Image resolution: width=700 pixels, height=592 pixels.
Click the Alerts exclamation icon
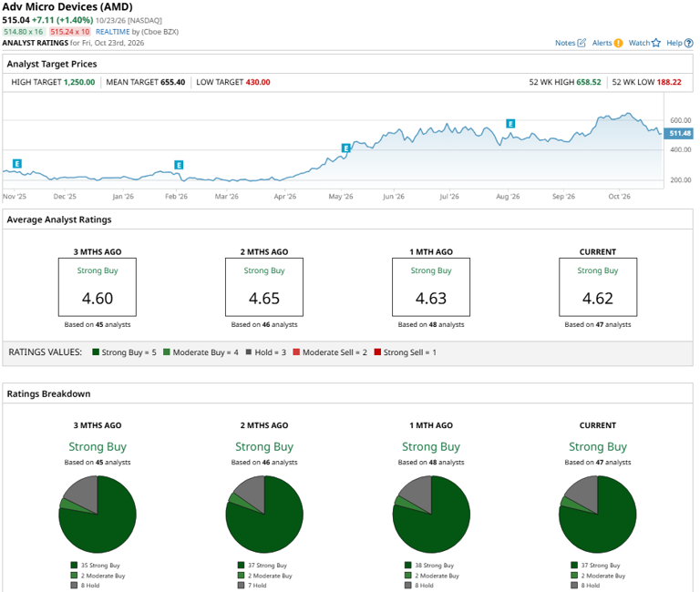click(618, 44)
